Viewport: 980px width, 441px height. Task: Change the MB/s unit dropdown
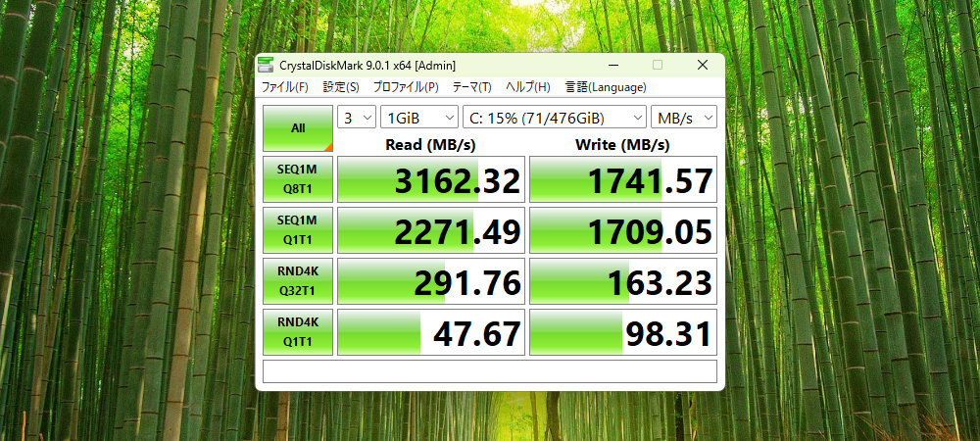[x=684, y=118]
